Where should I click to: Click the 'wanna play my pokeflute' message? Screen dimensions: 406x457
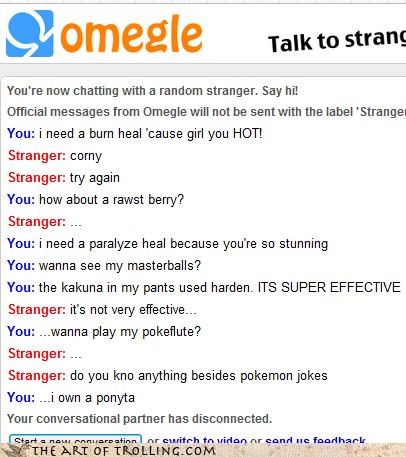(x=104, y=332)
